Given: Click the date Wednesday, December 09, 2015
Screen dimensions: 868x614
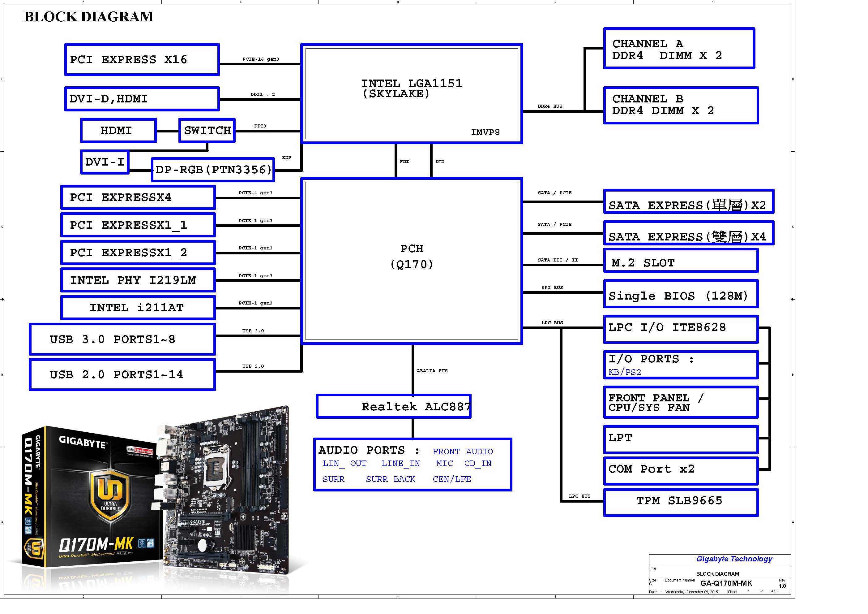Looking at the screenshot, I should pyautogui.click(x=691, y=592).
